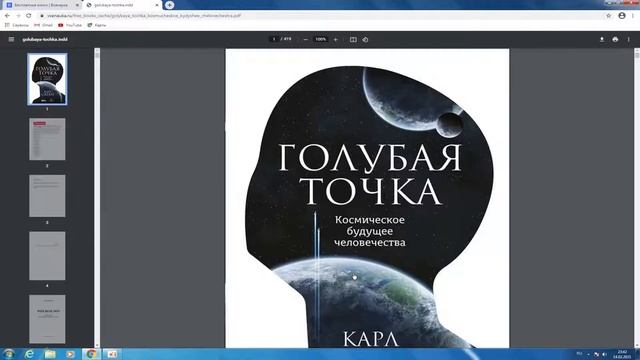Open the PowerPoint taskbar icon
This screenshot has width=640, height=360.
click(x=112, y=354)
